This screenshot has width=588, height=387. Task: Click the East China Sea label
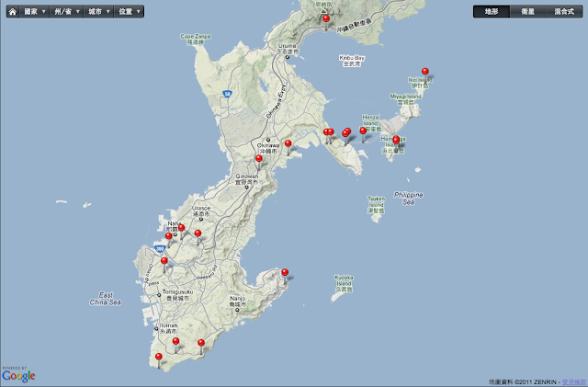coord(106,299)
